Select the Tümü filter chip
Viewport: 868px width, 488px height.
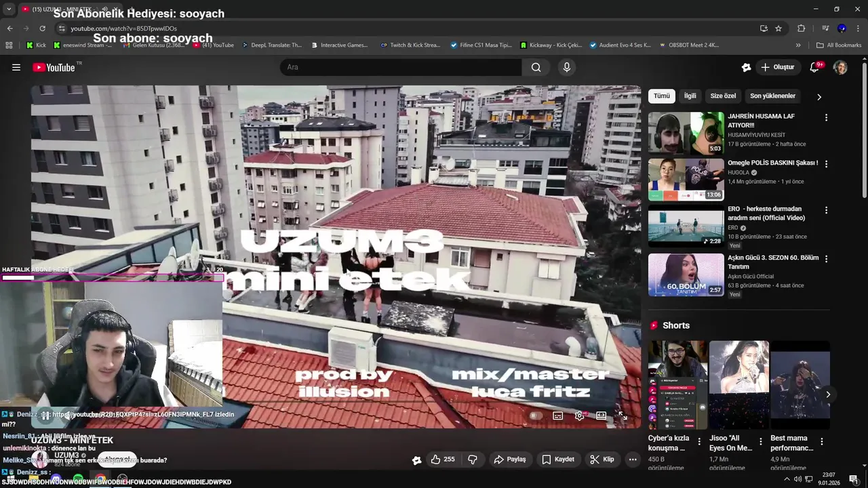point(662,96)
